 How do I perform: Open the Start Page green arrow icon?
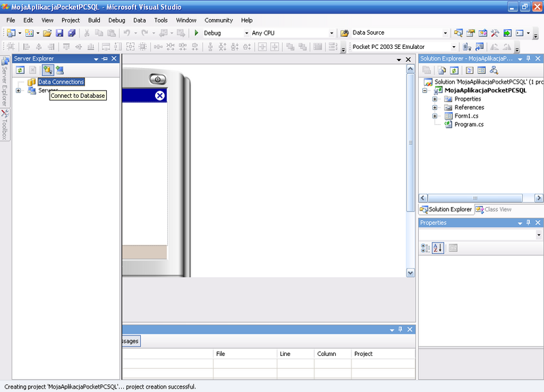[507, 33]
